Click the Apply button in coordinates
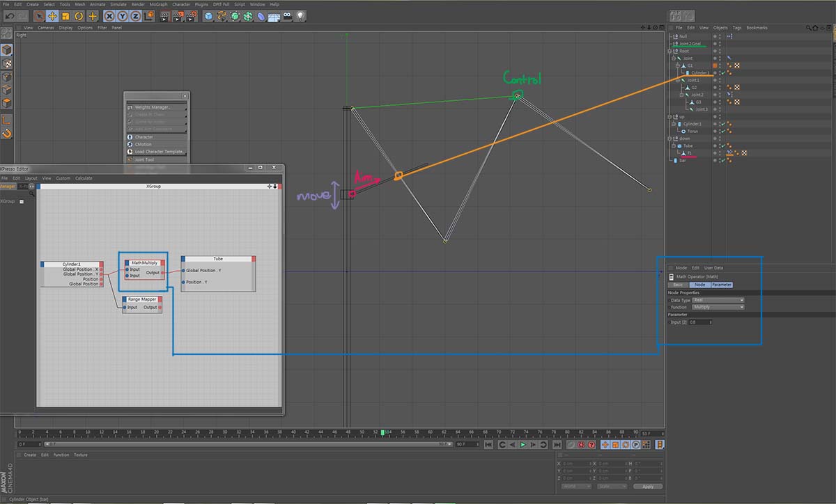The height and width of the screenshot is (504, 836). (648, 487)
